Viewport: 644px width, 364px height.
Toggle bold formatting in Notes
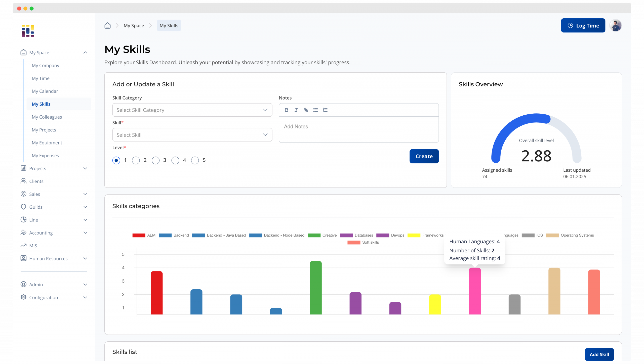tap(286, 110)
